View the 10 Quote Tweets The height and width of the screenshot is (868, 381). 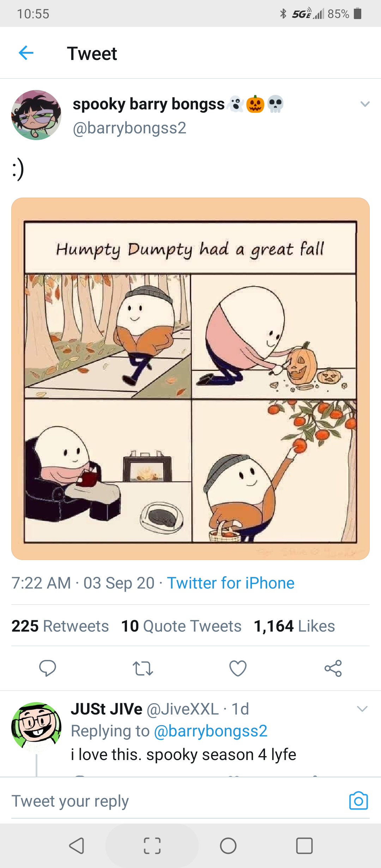pyautogui.click(x=181, y=626)
